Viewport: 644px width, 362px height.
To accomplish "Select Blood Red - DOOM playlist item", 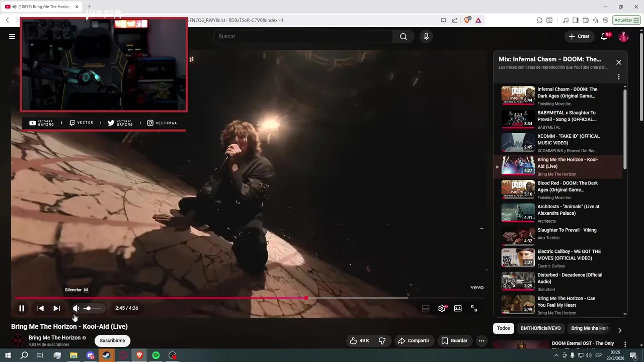I will pos(557,190).
